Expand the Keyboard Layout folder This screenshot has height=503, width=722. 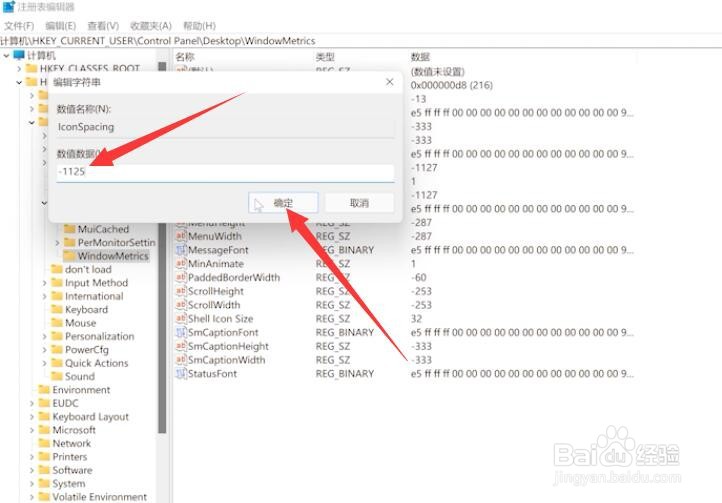click(32, 417)
